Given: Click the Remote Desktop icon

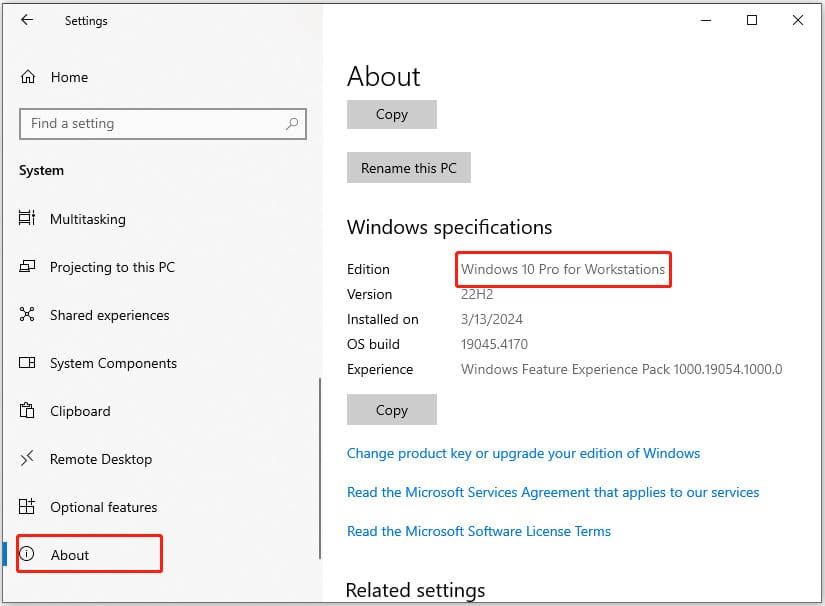Looking at the screenshot, I should (x=28, y=459).
